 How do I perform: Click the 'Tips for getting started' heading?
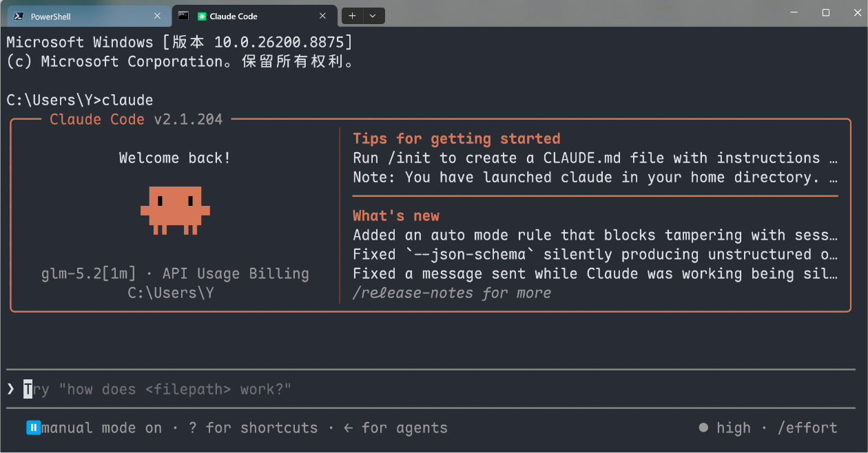[457, 138]
